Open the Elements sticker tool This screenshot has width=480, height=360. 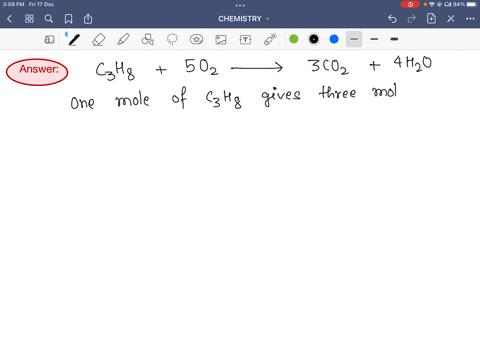[x=197, y=40]
